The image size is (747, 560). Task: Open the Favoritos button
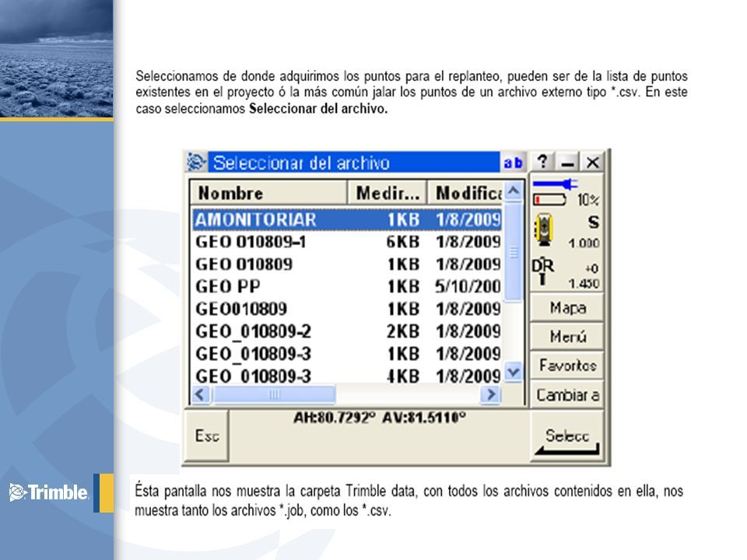pos(567,366)
